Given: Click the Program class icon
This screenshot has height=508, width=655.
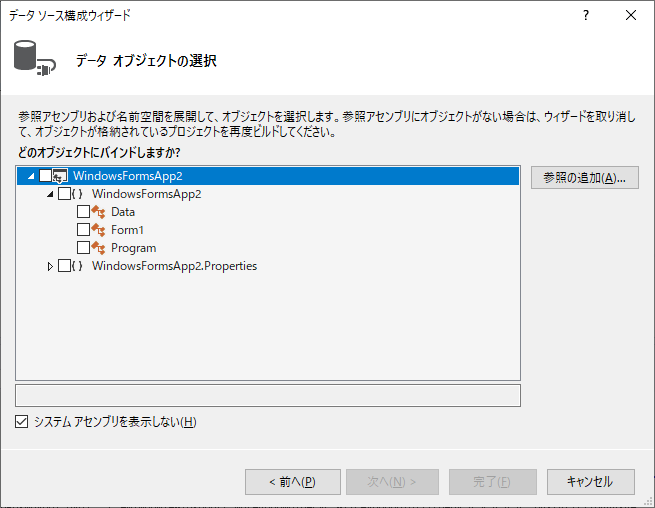Looking at the screenshot, I should click(x=99, y=248).
